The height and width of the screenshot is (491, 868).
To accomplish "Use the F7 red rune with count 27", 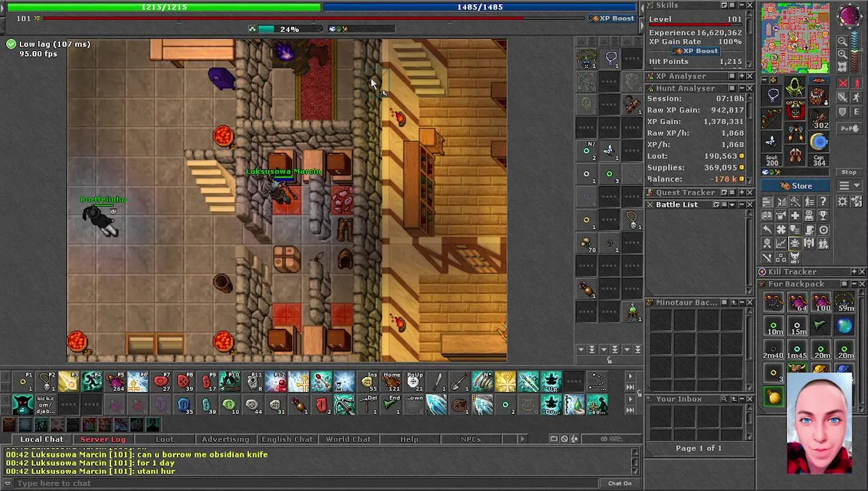I will (161, 382).
